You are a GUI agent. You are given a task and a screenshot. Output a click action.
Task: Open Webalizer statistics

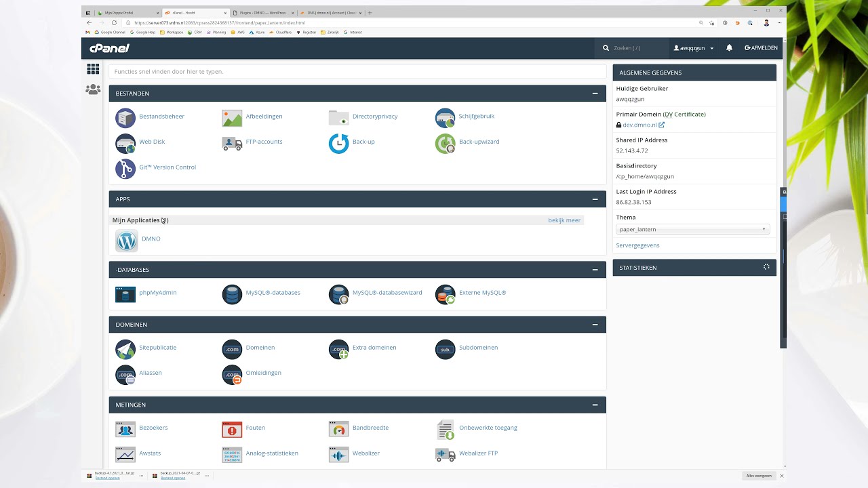click(x=366, y=453)
